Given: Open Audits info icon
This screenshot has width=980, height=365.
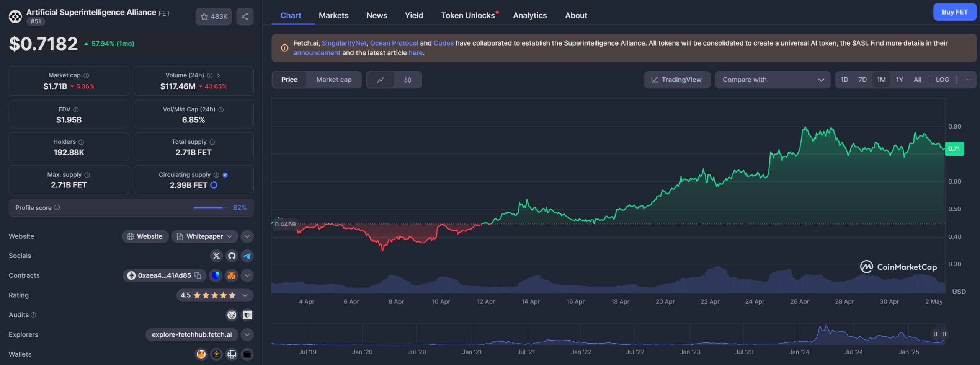Looking at the screenshot, I should pos(33,314).
